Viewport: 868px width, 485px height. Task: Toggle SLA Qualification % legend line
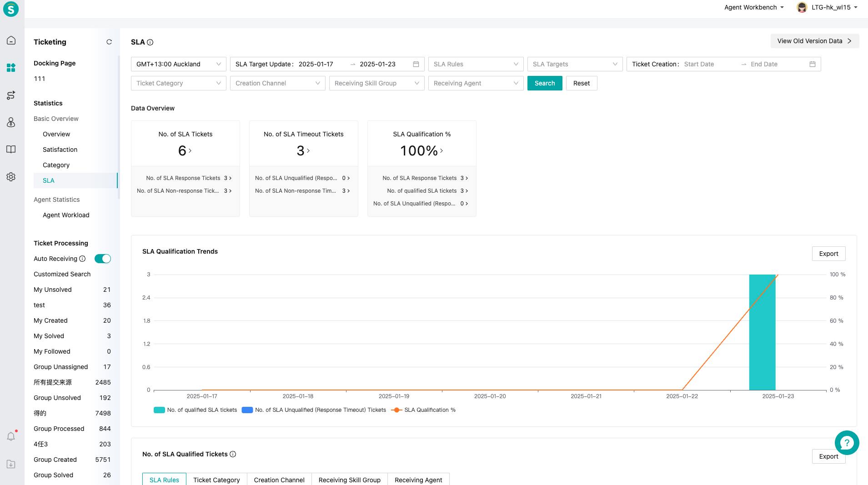pyautogui.click(x=423, y=410)
